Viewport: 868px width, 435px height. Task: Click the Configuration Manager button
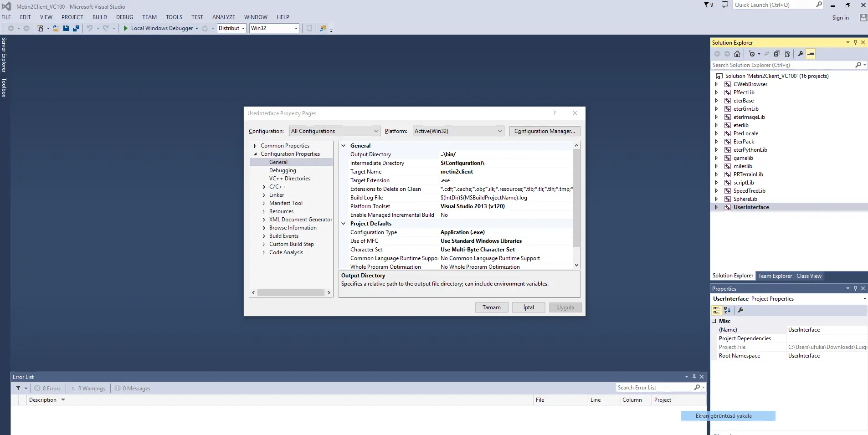click(x=544, y=131)
